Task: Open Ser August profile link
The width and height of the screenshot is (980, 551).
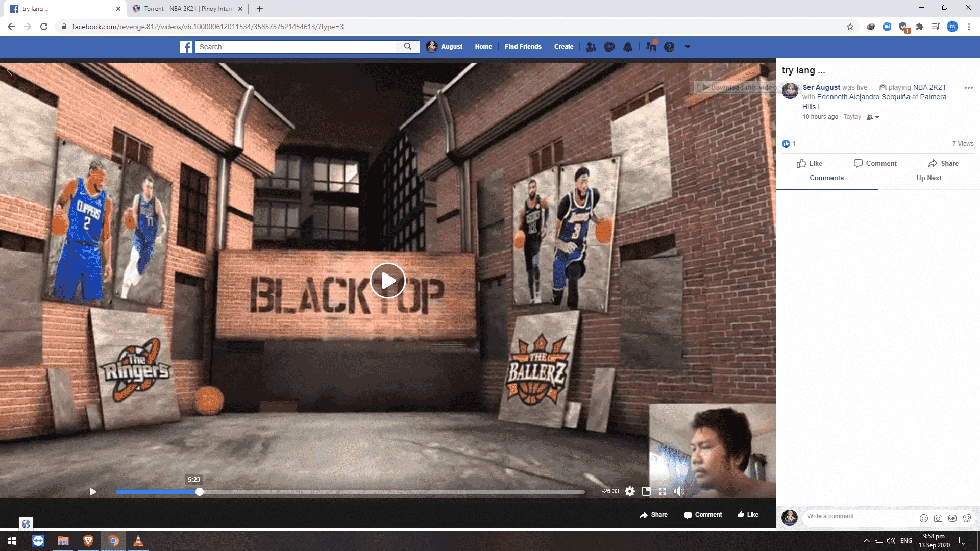Action: pyautogui.click(x=821, y=87)
